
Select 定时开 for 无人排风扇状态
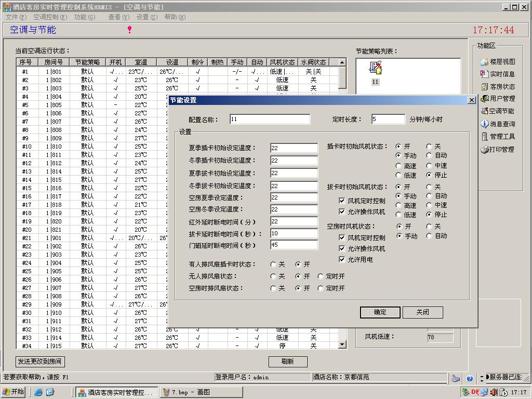[321, 276]
